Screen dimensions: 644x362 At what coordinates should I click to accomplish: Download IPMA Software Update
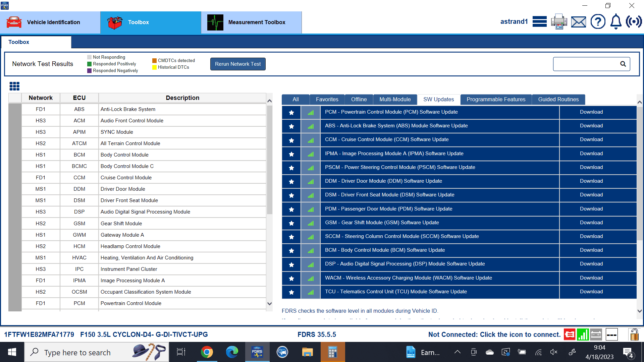point(591,154)
